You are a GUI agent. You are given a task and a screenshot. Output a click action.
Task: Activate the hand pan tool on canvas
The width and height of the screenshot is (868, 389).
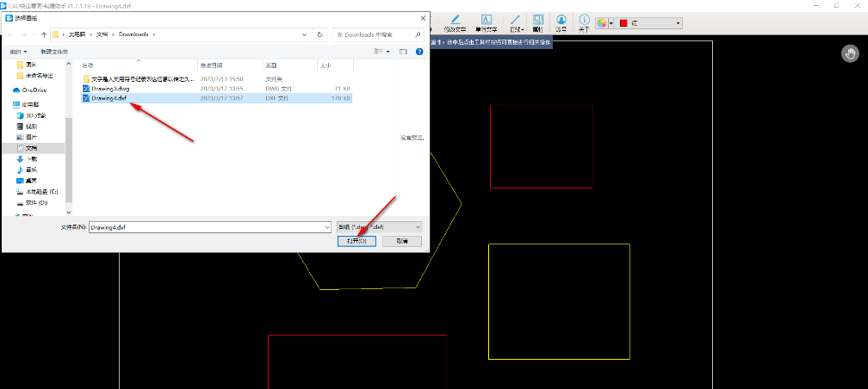[x=850, y=54]
